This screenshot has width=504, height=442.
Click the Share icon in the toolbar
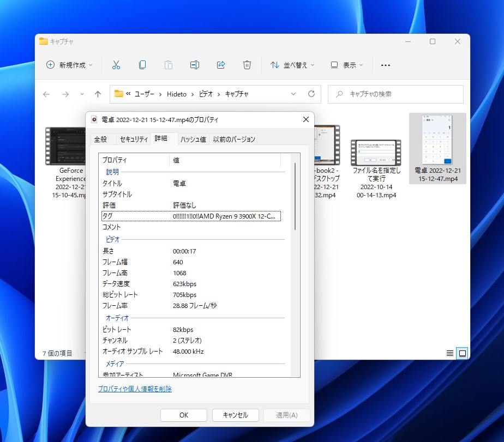221,65
